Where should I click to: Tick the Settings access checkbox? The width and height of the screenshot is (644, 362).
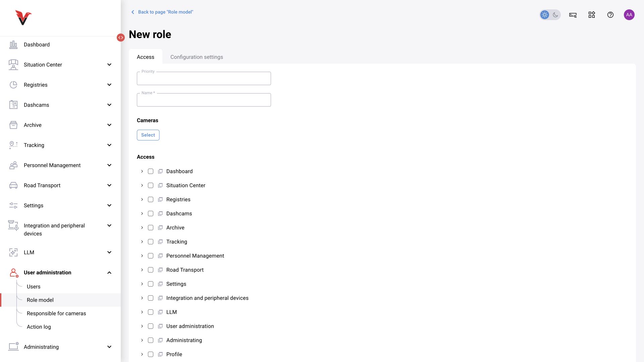(151, 284)
